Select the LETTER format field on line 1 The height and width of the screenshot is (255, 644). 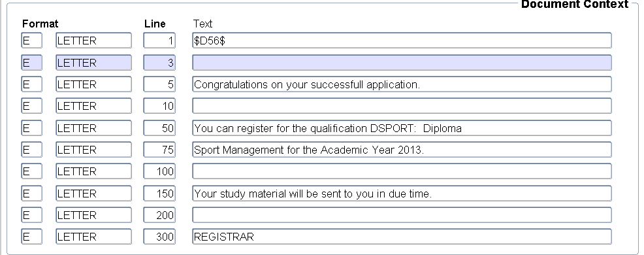[93, 41]
